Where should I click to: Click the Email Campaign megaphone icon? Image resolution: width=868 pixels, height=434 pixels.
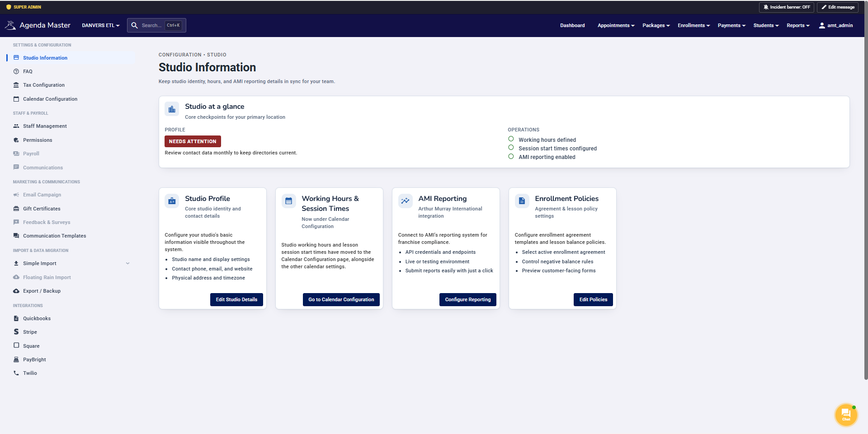[16, 195]
